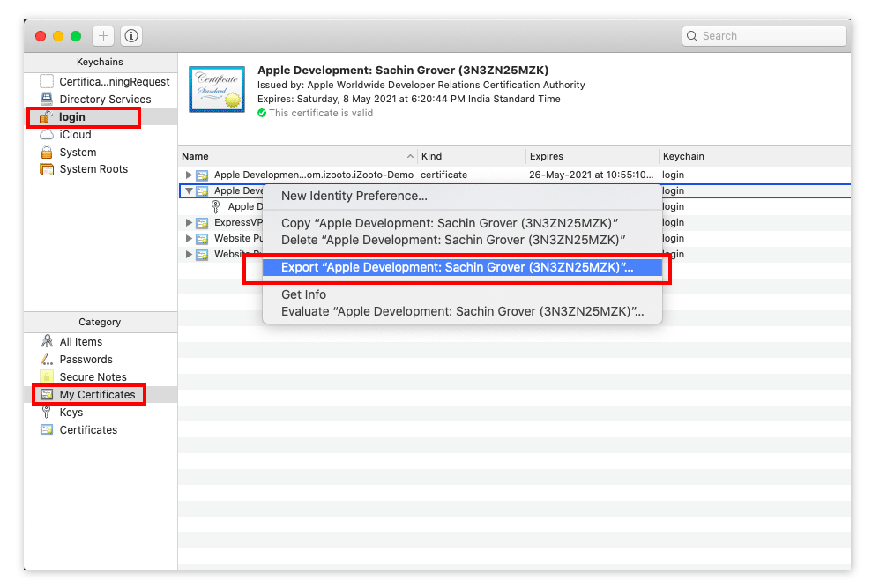Click the Passwords pencil icon
The height and width of the screenshot is (588, 872).
48,359
